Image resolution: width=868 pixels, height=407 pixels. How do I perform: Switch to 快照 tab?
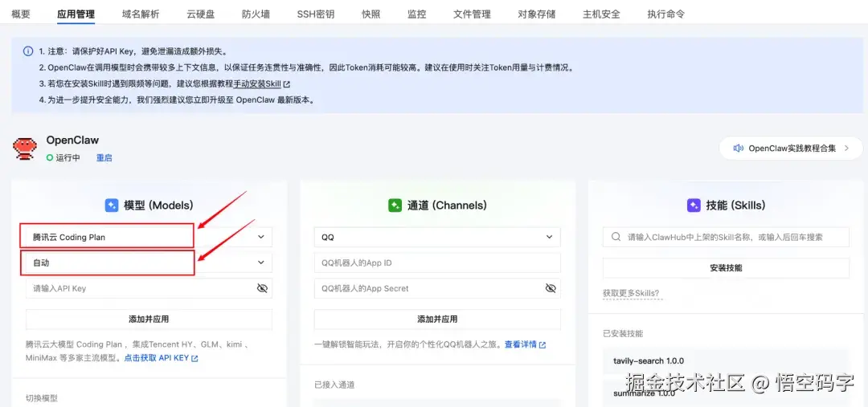coord(371,14)
